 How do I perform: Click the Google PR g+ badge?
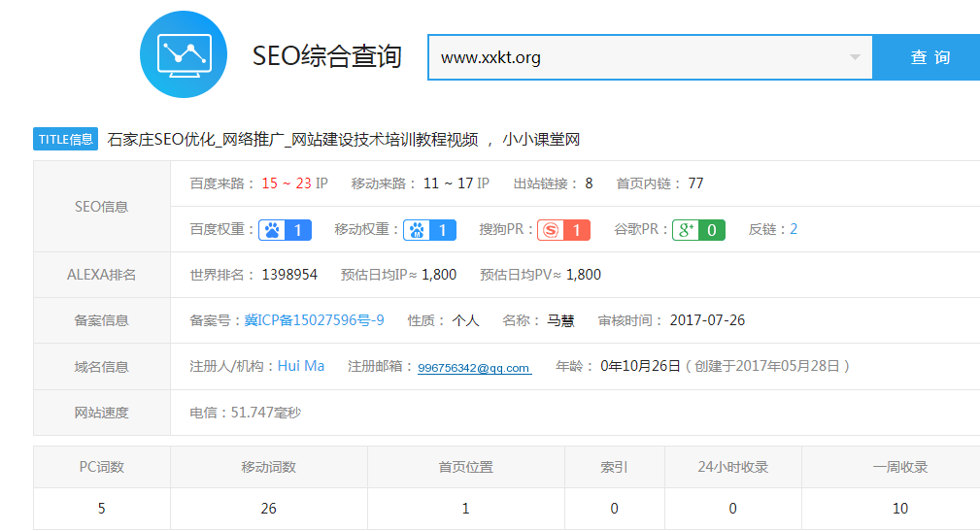(x=698, y=230)
